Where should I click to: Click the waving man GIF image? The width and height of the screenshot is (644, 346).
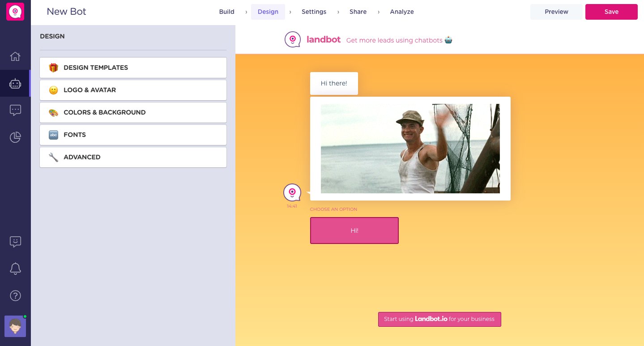(410, 149)
